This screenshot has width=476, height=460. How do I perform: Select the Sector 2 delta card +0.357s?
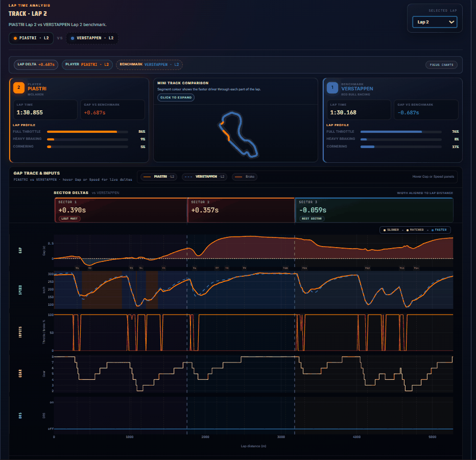click(241, 210)
